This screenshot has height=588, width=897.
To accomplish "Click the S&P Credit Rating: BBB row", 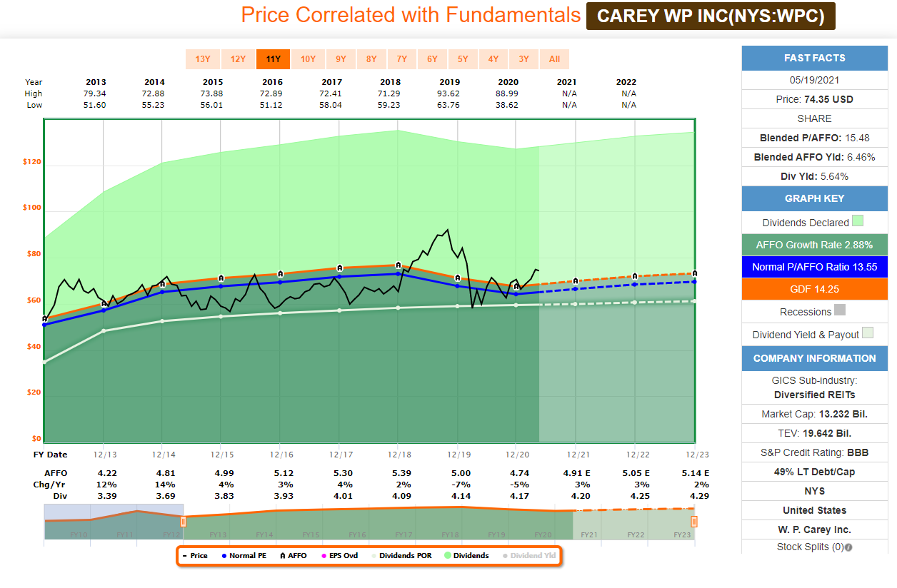I will point(814,452).
